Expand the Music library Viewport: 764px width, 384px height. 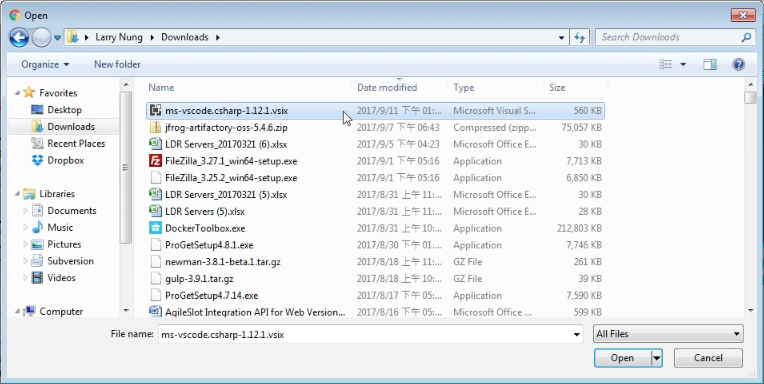pos(25,228)
